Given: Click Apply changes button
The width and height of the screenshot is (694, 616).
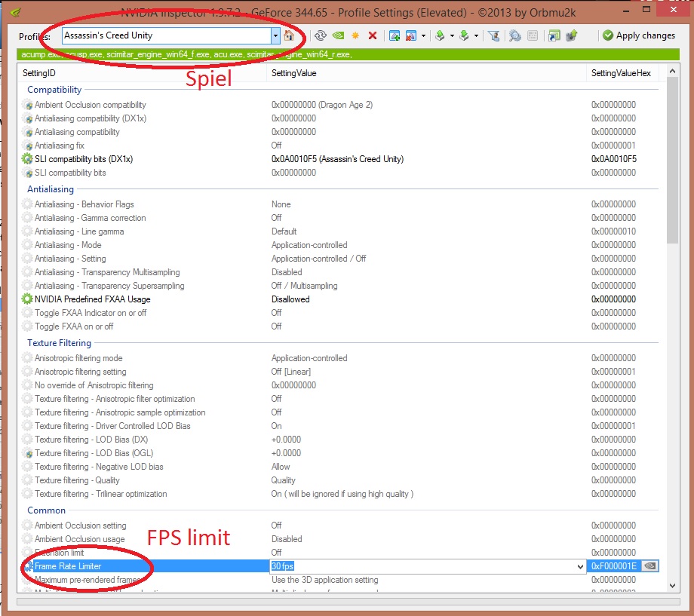Looking at the screenshot, I should coord(639,35).
